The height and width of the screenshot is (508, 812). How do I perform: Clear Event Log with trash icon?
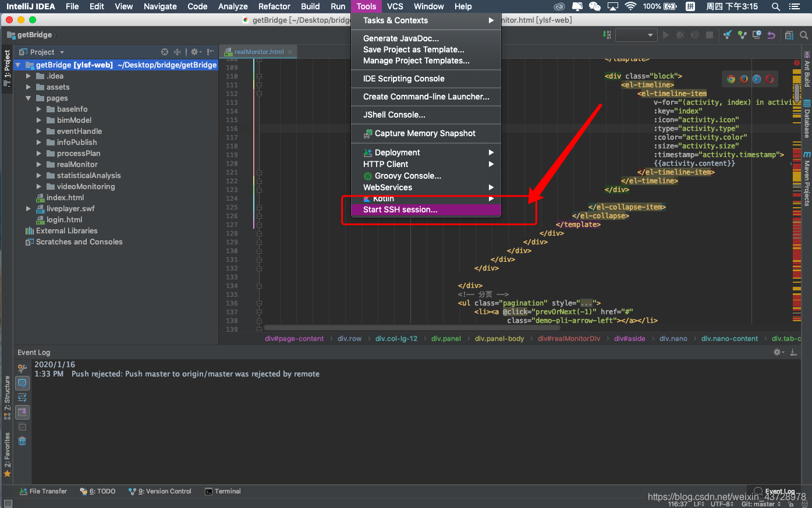click(22, 441)
